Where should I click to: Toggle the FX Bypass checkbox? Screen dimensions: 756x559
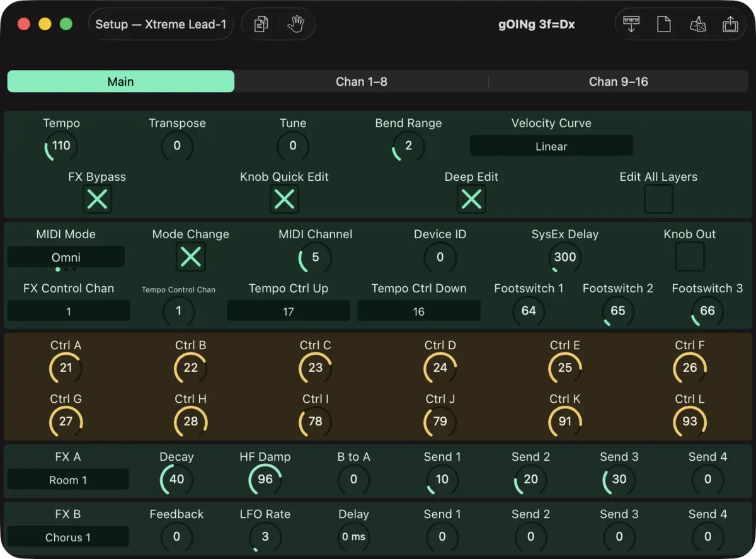coord(97,199)
